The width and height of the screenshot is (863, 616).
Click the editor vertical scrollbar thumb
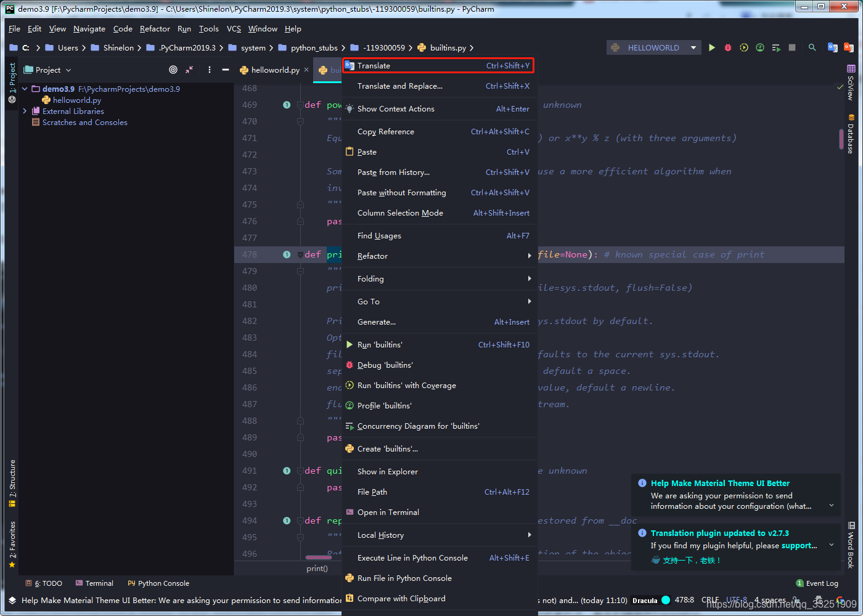tap(841, 139)
